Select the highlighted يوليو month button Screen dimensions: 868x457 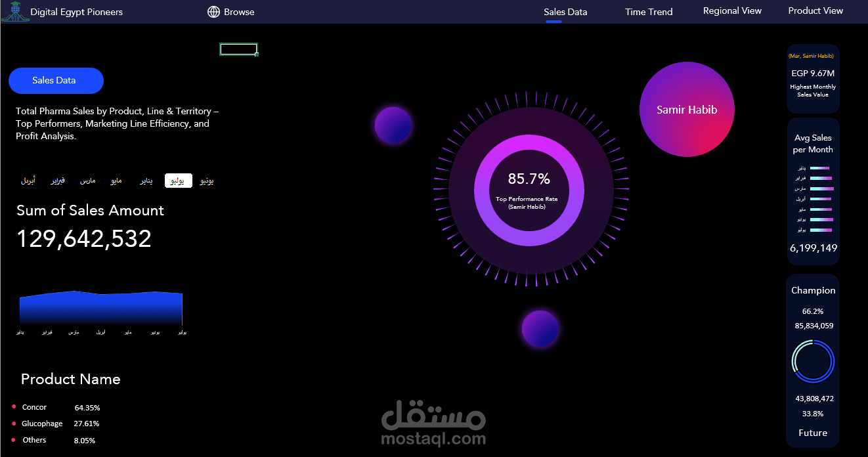click(x=178, y=180)
